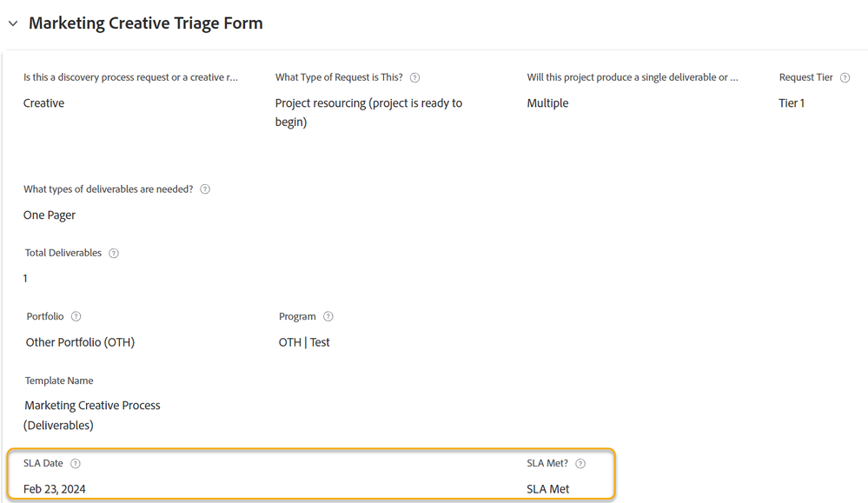868x503 pixels.
Task: Open help for 'What types of deliverables are needed?'
Action: tap(204, 189)
